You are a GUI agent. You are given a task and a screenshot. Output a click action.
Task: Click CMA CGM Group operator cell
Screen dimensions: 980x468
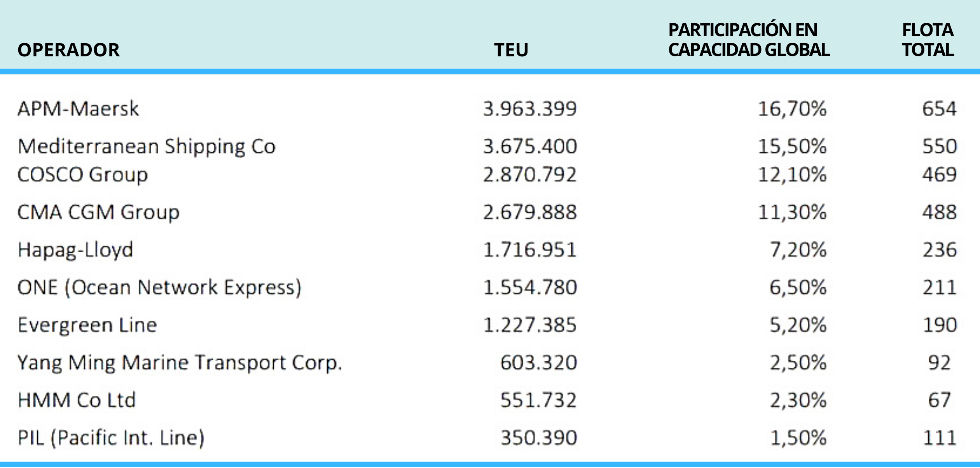98,212
